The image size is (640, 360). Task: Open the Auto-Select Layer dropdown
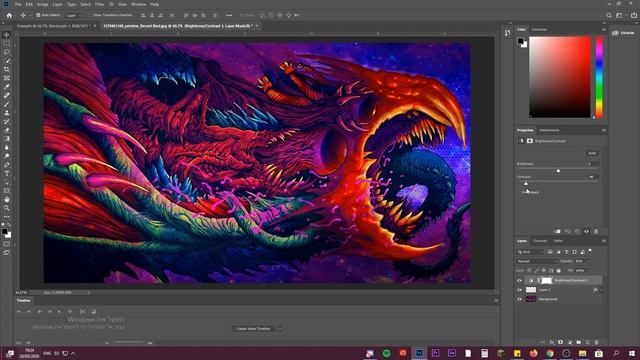(x=74, y=15)
